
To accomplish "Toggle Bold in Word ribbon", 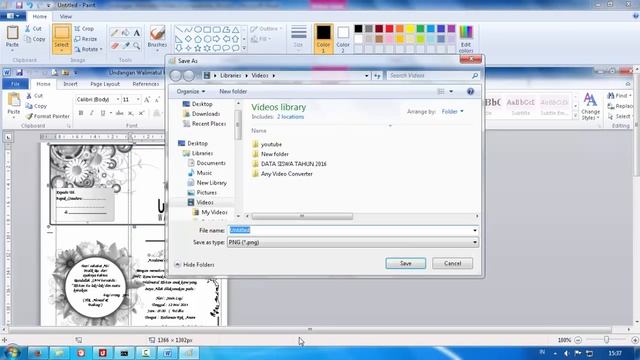I will pyautogui.click(x=81, y=113).
